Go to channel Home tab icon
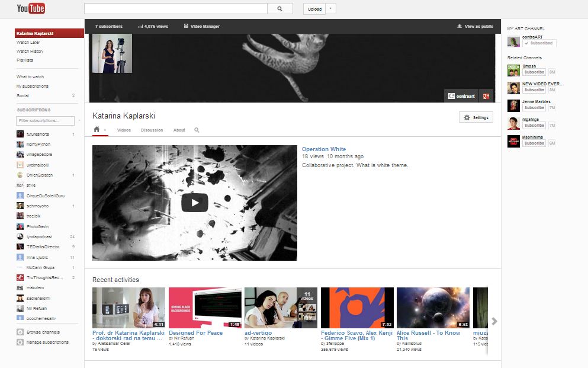Screen dimensions: 588x368 click(x=97, y=129)
